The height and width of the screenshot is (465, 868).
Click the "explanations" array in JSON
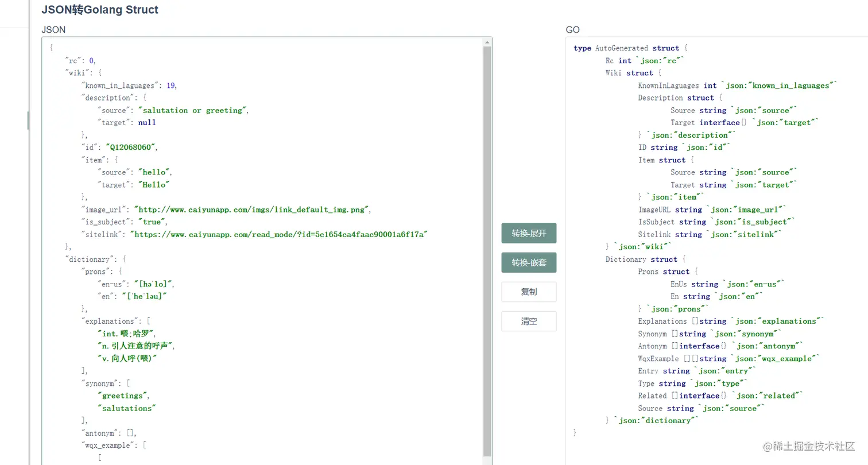coord(111,321)
